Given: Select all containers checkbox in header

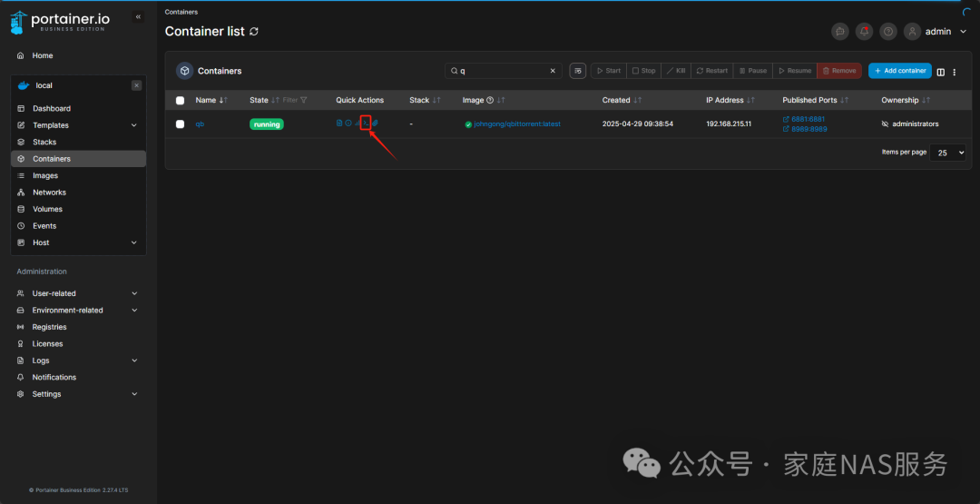Looking at the screenshot, I should [x=180, y=100].
